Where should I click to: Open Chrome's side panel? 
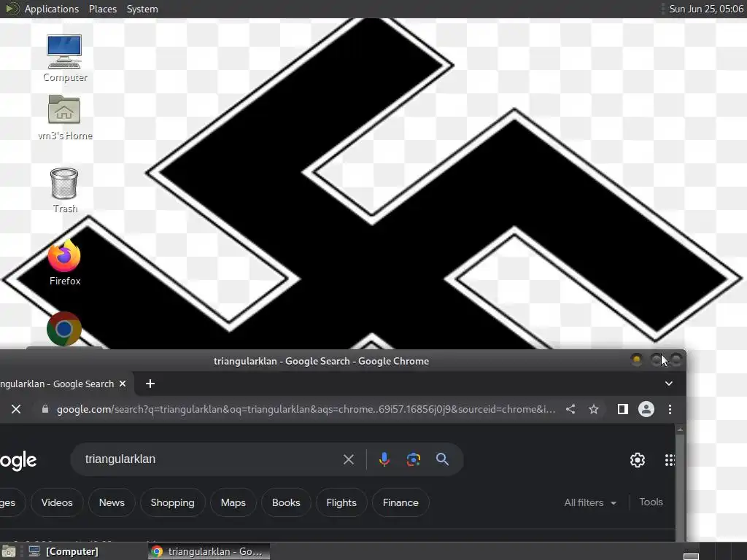click(623, 409)
